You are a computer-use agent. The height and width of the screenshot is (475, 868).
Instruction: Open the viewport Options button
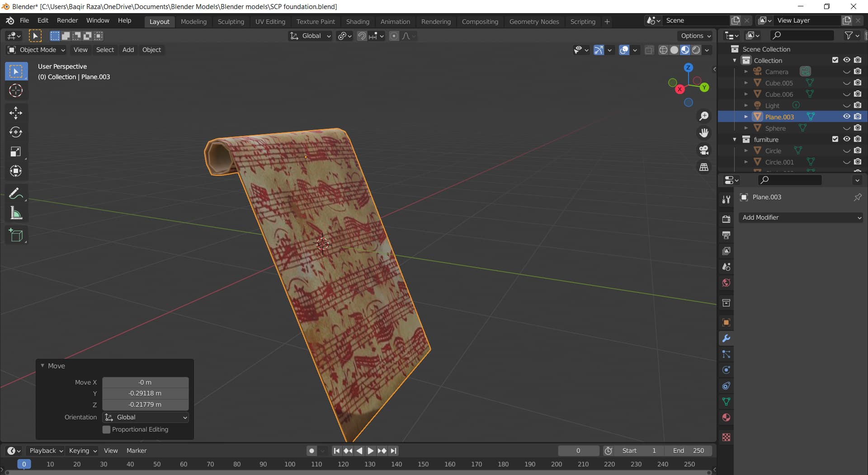click(x=694, y=35)
